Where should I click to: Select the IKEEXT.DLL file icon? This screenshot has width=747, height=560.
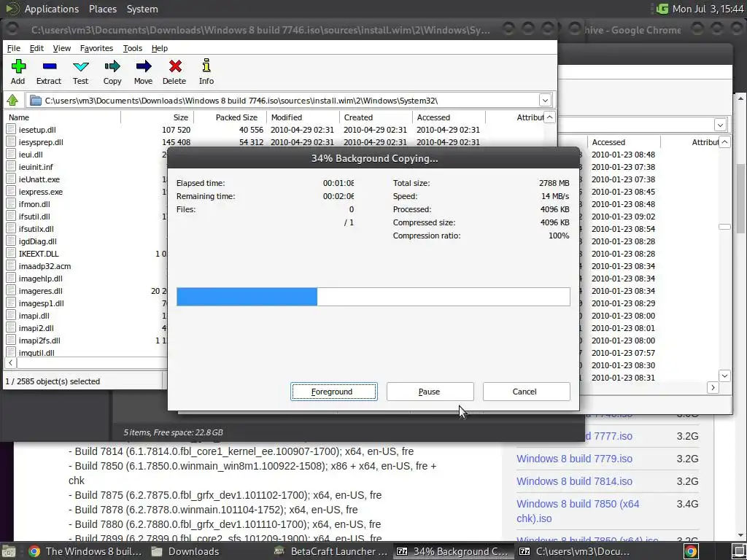(11, 253)
